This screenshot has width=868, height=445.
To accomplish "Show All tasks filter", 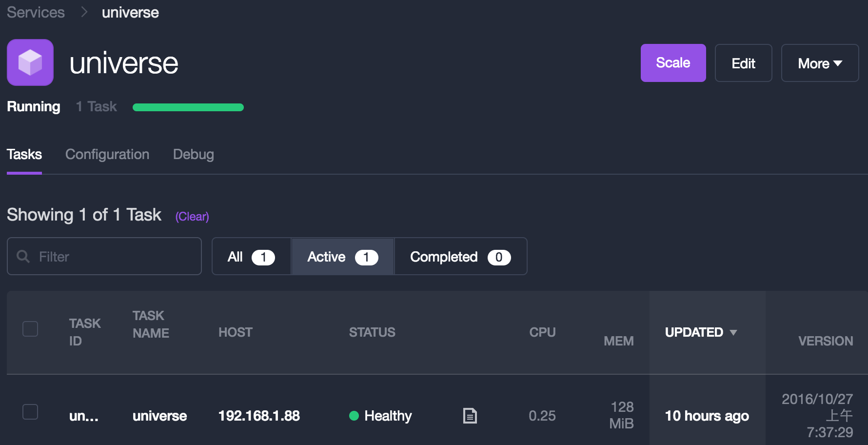I will click(251, 257).
